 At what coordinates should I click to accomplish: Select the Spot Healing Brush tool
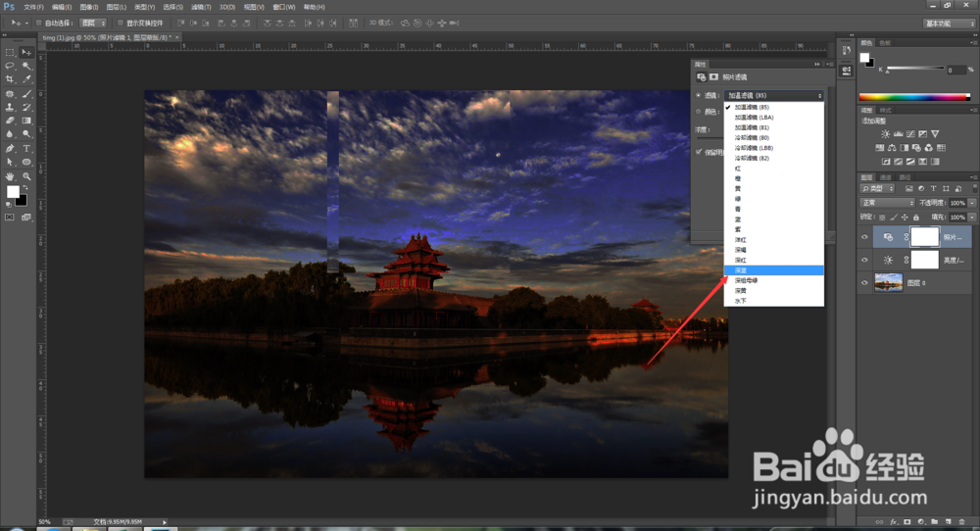(x=10, y=94)
